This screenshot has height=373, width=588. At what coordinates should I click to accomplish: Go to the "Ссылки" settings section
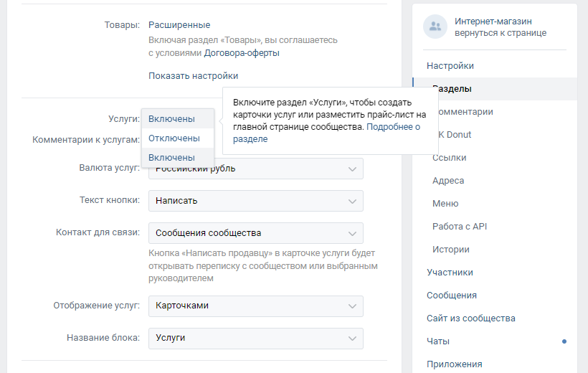450,158
